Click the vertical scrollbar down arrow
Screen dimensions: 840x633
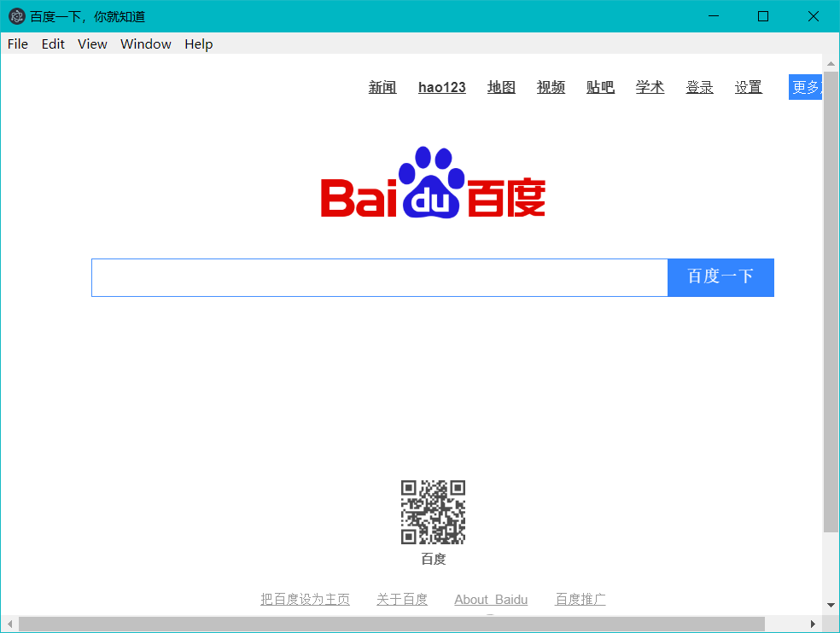(x=831, y=605)
